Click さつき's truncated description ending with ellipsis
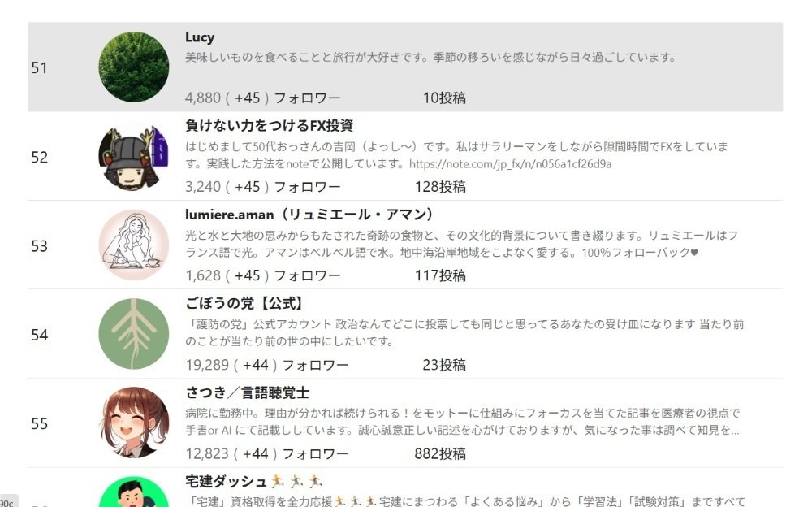Image resolution: width=812 pixels, height=507 pixels. 463,422
